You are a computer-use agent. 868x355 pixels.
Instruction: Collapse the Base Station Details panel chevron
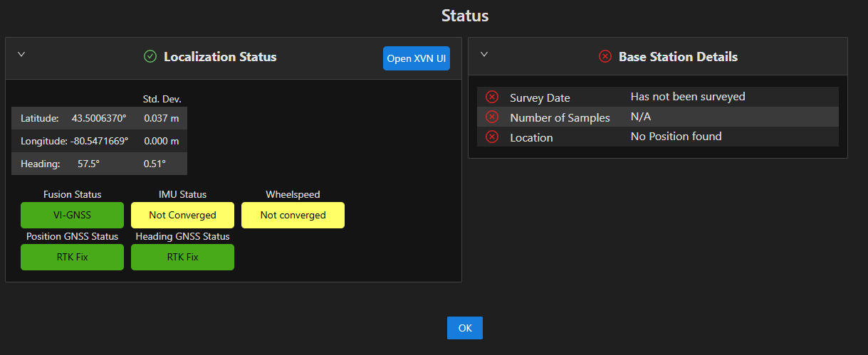[484, 54]
